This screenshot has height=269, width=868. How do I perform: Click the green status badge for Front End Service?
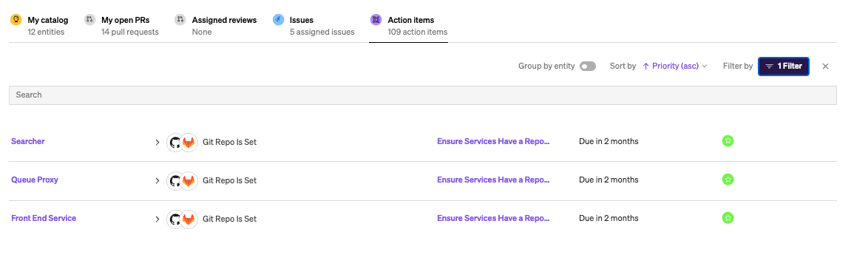728,218
